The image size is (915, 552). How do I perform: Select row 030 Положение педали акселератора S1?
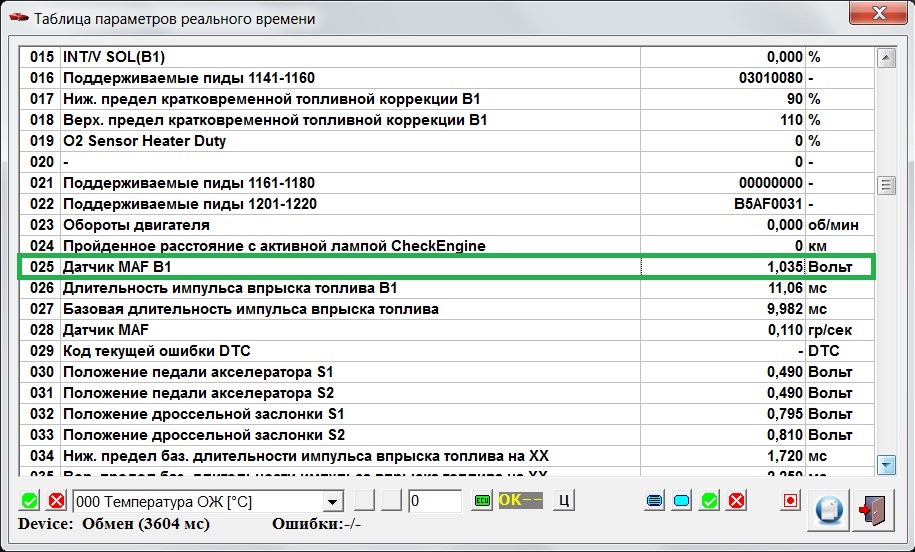click(x=446, y=372)
